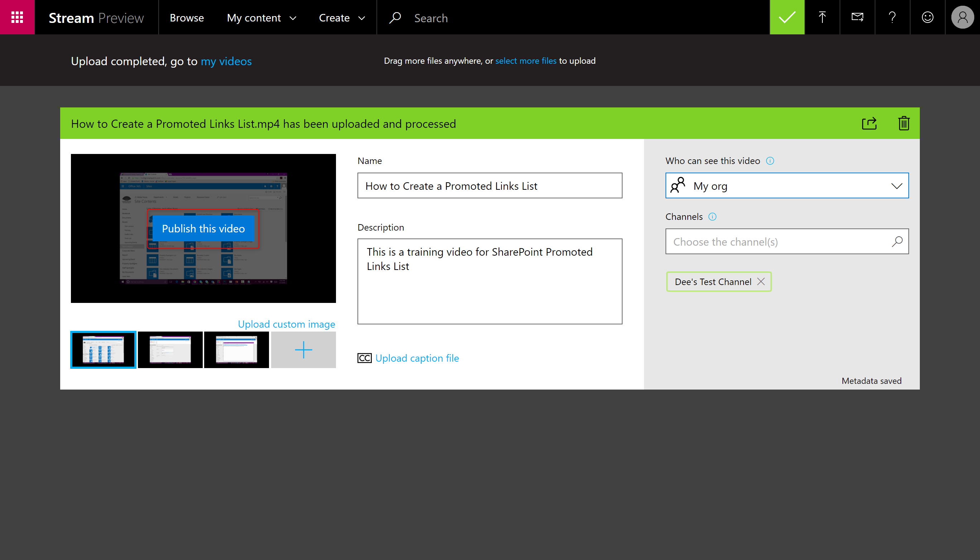Click the share icon in green banner

[x=869, y=124]
